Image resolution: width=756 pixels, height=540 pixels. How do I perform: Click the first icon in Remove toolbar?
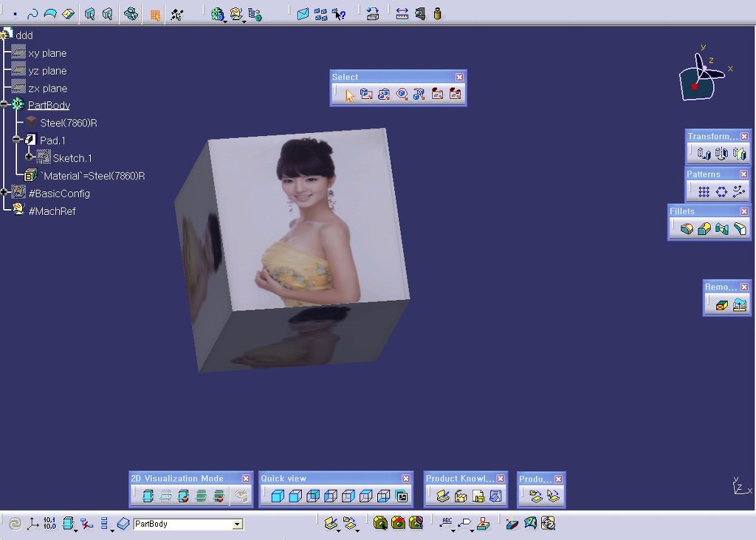tap(722, 305)
